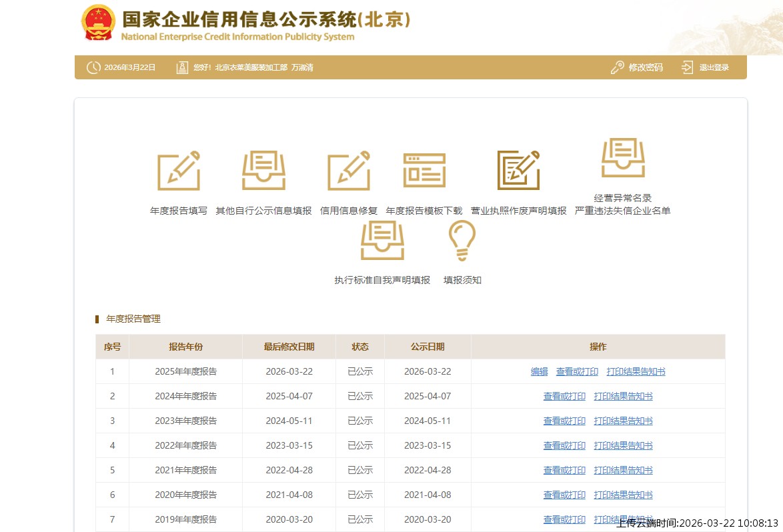
Task: Click the national emblem site logo
Action: tap(98, 24)
